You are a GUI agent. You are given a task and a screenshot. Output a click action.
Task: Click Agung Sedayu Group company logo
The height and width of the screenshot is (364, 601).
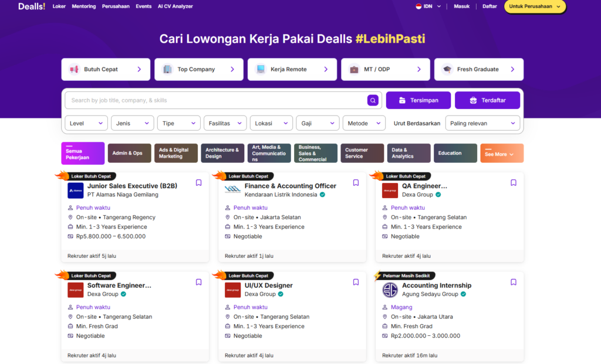(x=390, y=290)
